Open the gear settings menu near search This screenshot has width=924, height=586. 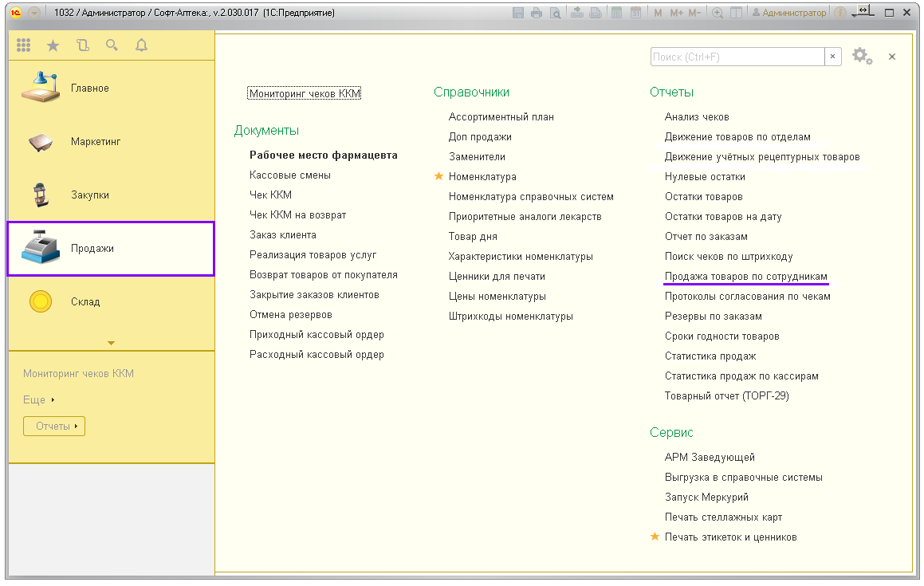coord(862,57)
